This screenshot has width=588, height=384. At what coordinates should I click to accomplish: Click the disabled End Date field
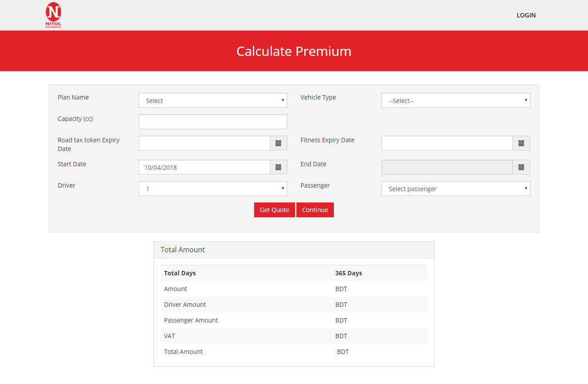click(447, 167)
